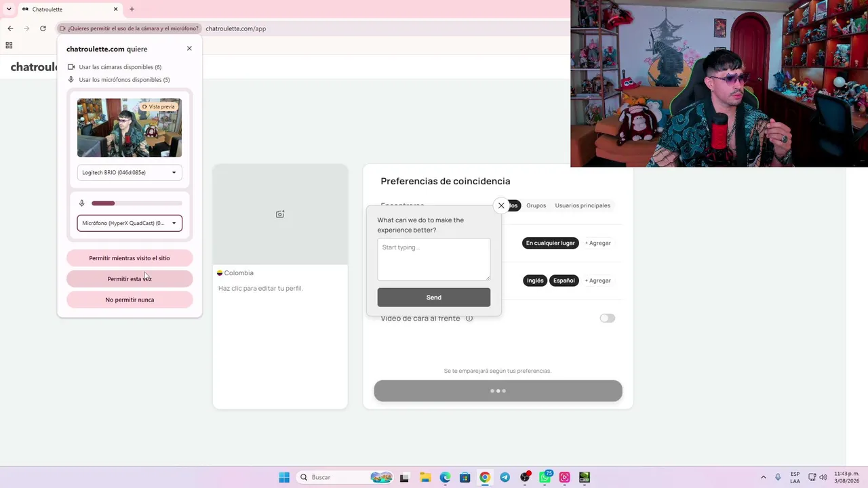Image resolution: width=868 pixels, height=488 pixels.
Task: Open the clock and calendar flyout
Action: tap(846, 477)
